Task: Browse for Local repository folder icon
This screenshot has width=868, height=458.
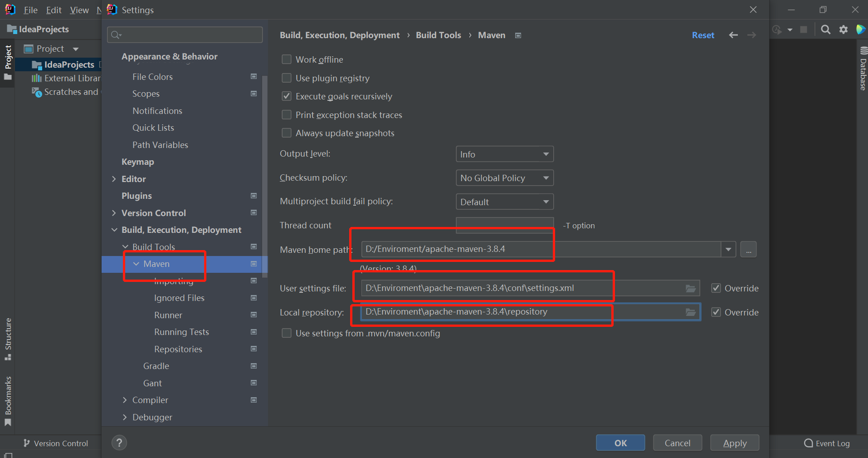Action: 690,312
